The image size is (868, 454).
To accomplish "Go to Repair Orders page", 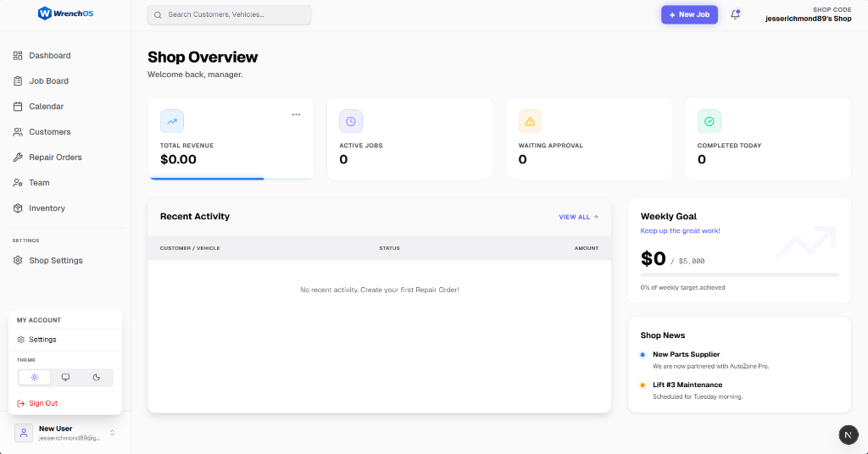I will [x=55, y=158].
